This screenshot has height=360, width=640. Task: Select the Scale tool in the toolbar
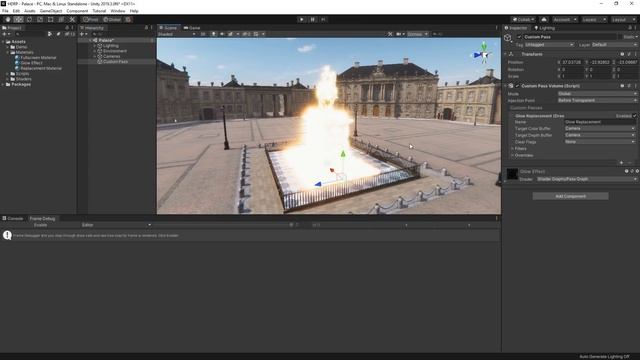(40, 19)
